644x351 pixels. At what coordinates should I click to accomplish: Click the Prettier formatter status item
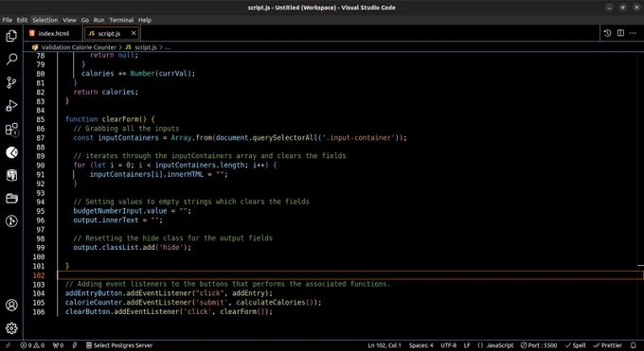[x=608, y=345]
